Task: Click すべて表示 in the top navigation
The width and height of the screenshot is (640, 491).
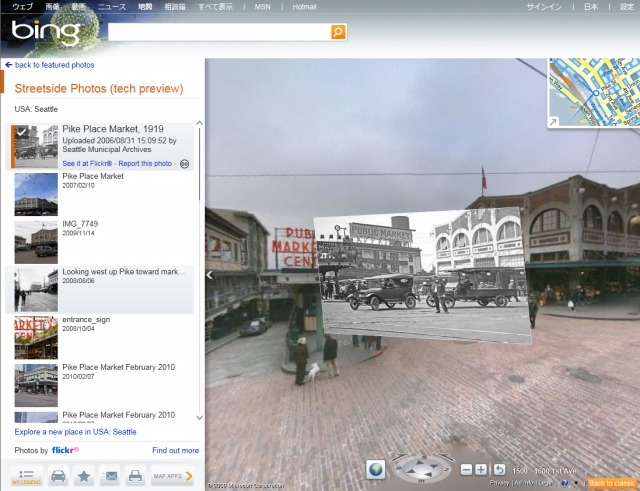Action: [x=216, y=7]
